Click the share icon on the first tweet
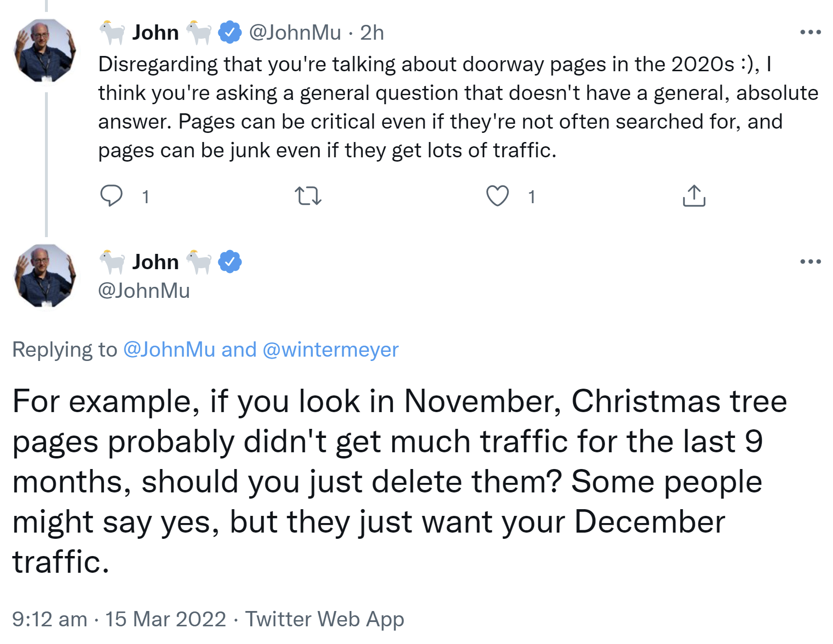The height and width of the screenshot is (644, 833). [x=694, y=196]
